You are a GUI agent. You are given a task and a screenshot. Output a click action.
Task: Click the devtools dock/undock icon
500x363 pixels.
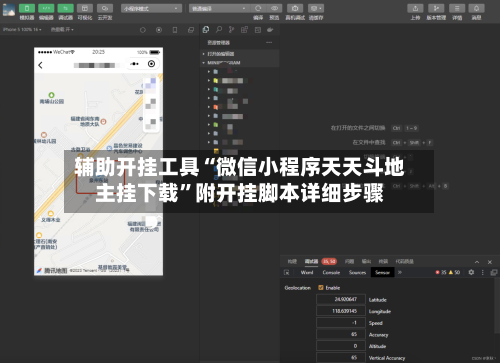pyautogui.click(x=494, y=272)
